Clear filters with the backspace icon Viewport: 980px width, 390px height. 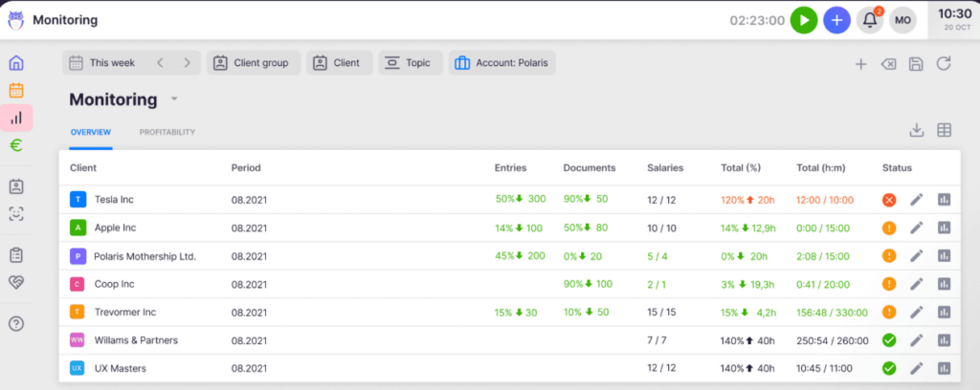(x=888, y=64)
